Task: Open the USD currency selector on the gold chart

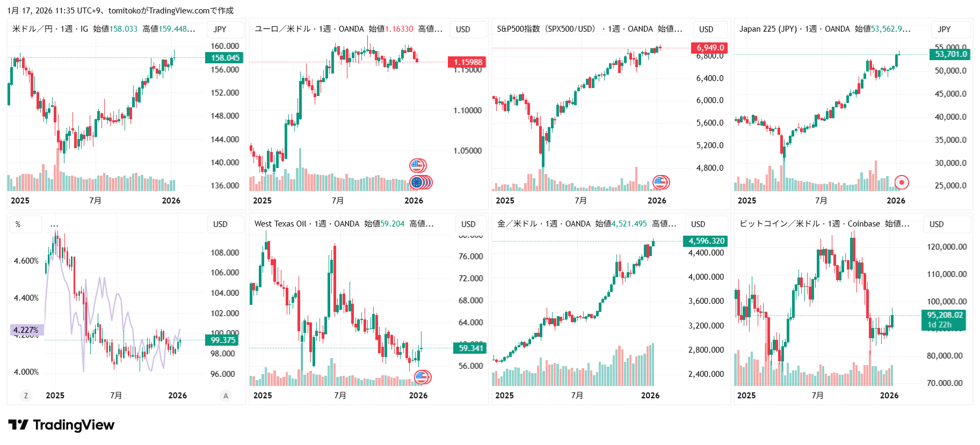Action: click(x=698, y=224)
